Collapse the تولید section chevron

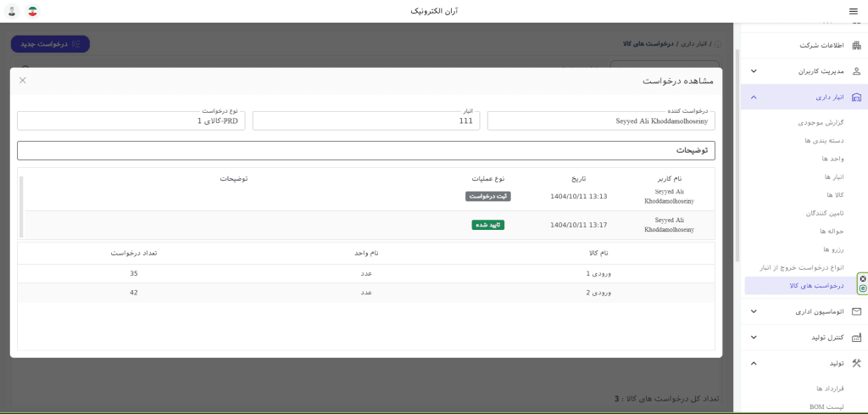pyautogui.click(x=754, y=363)
